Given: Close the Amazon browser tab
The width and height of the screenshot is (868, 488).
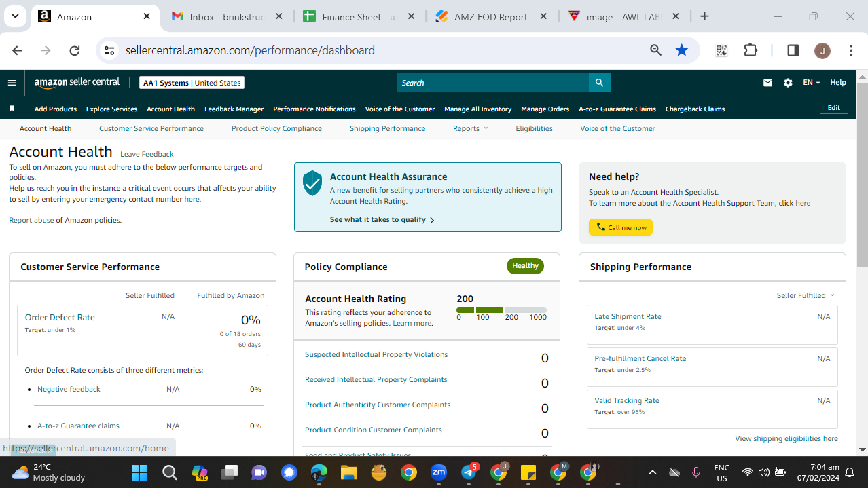Looking at the screenshot, I should tap(147, 16).
